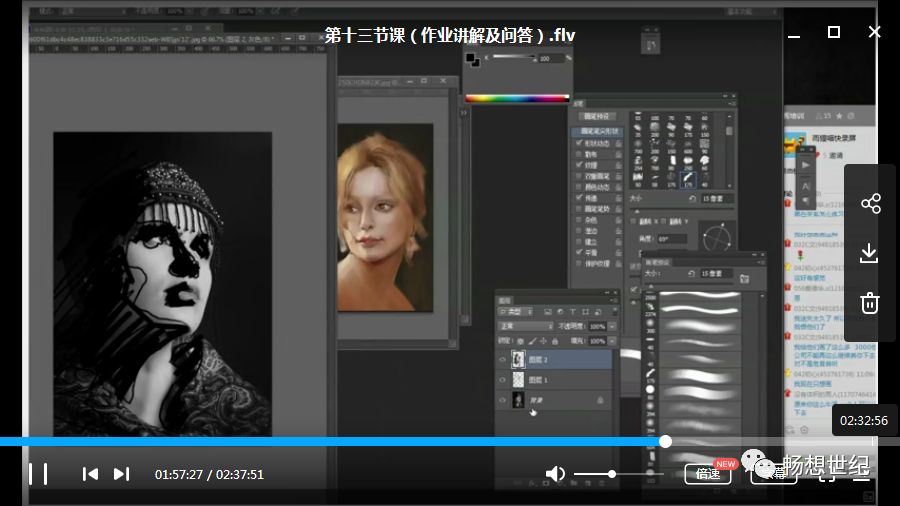Click the K slider in color panel

[x=514, y=57]
